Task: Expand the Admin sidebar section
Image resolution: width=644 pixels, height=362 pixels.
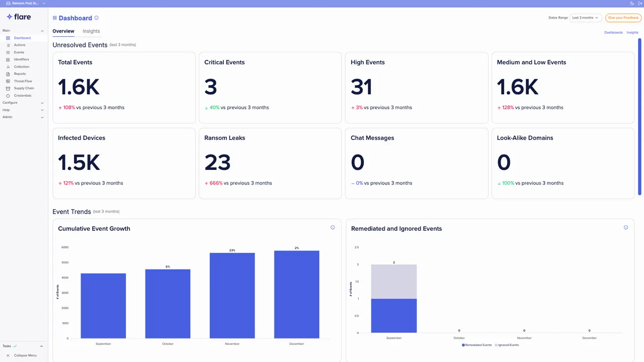Action: coord(23,117)
